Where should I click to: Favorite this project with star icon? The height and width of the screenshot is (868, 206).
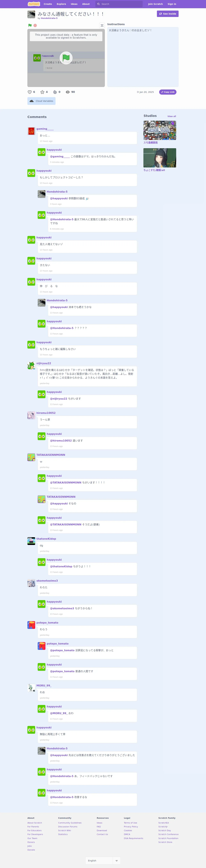click(x=42, y=92)
